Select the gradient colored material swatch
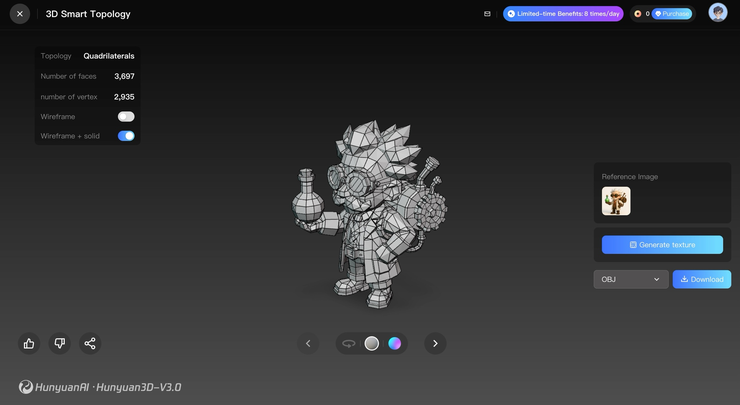 click(396, 343)
